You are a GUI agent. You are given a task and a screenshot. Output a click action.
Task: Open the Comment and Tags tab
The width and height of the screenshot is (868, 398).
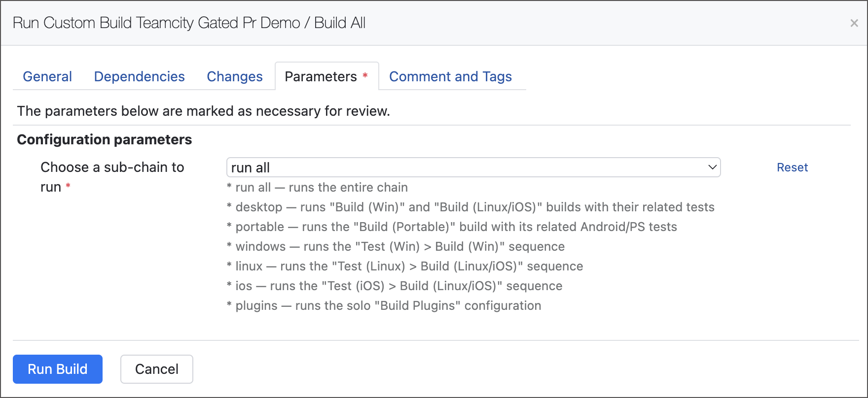450,77
